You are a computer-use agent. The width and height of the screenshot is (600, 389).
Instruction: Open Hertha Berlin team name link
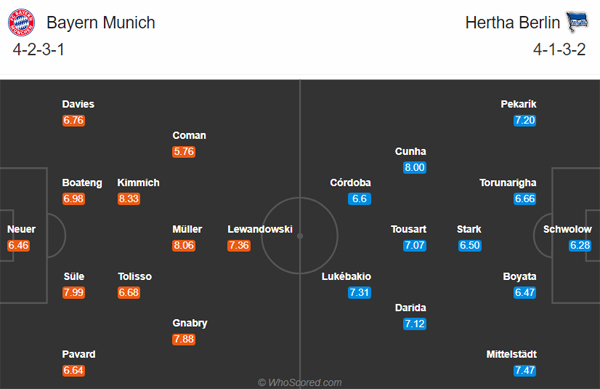click(512, 23)
